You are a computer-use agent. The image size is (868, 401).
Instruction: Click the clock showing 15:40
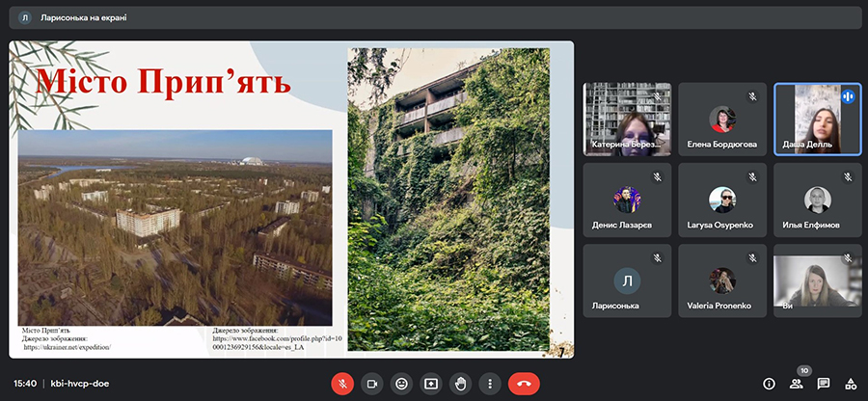click(x=25, y=384)
